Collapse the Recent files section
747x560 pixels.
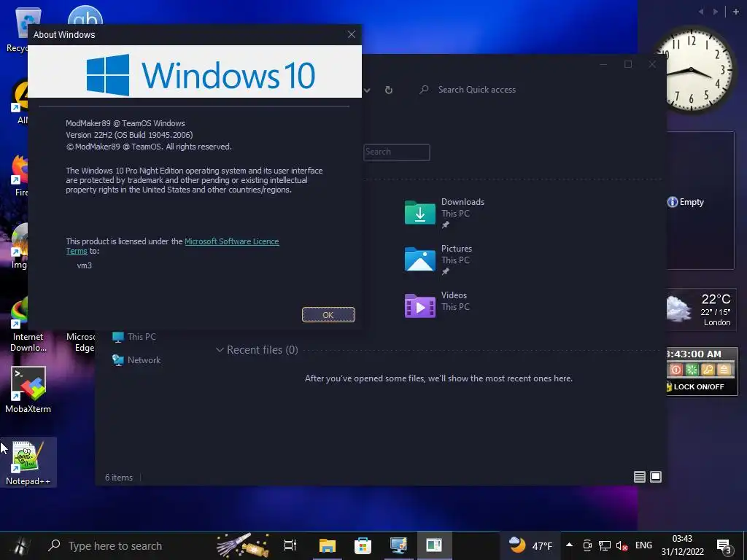tap(220, 350)
